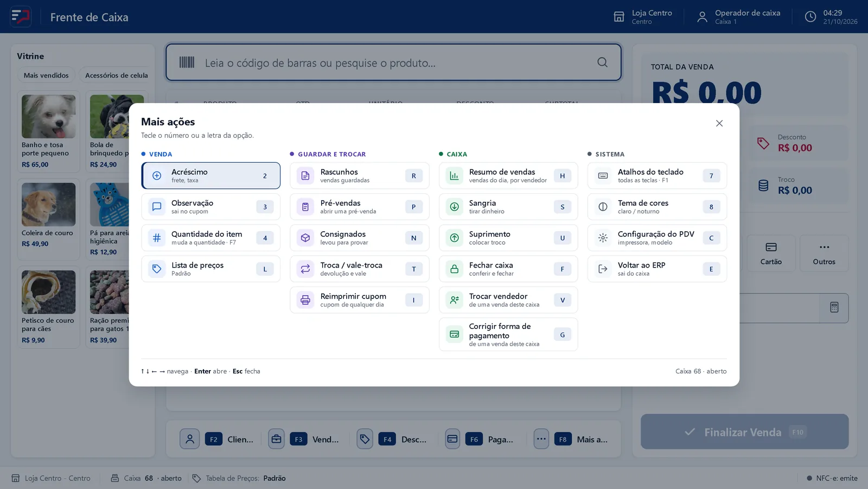Screen dimensions: 868x489
Task: Click Loja Centro store selector
Action: [x=643, y=17]
